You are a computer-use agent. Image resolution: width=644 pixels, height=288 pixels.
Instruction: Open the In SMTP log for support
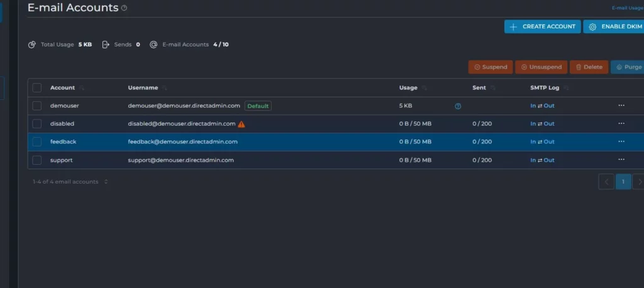pos(533,160)
